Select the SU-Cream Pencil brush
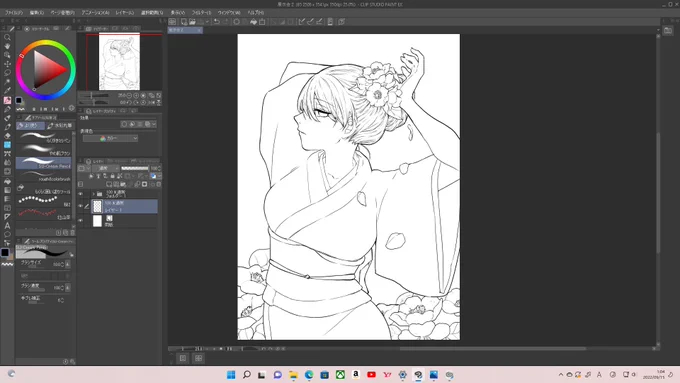Image resolution: width=680 pixels, height=383 pixels. pos(43,163)
